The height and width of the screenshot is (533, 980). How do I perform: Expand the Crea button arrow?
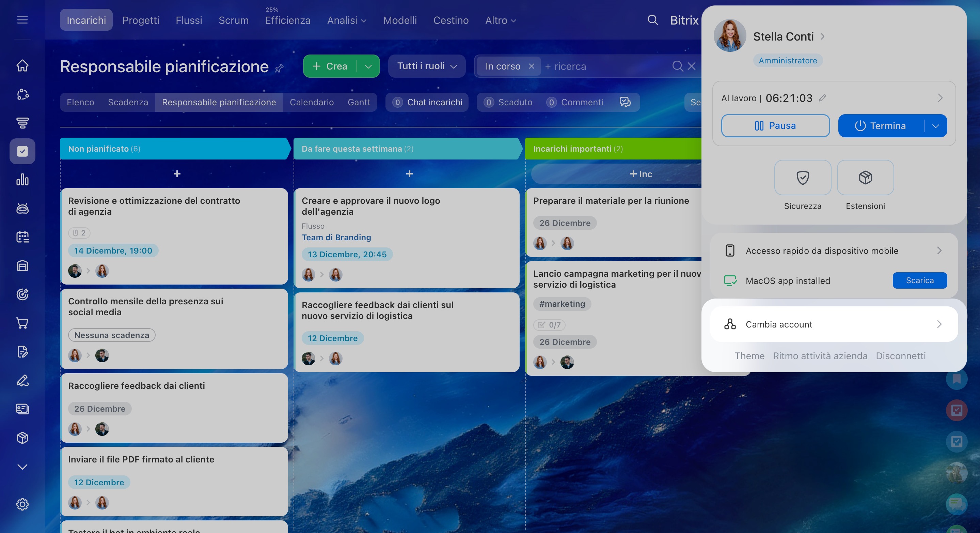(x=368, y=66)
